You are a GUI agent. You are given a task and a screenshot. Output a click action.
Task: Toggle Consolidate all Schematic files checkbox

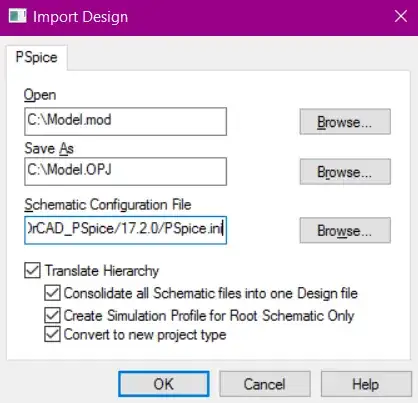tap(52, 293)
